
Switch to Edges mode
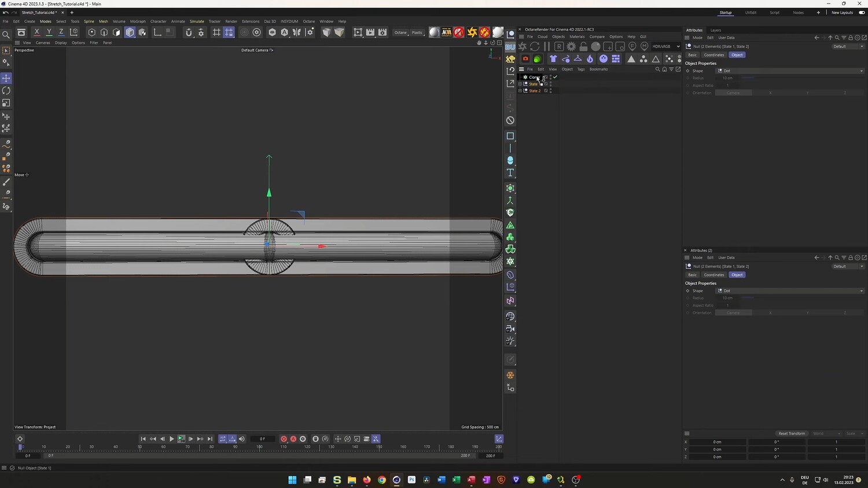click(104, 32)
